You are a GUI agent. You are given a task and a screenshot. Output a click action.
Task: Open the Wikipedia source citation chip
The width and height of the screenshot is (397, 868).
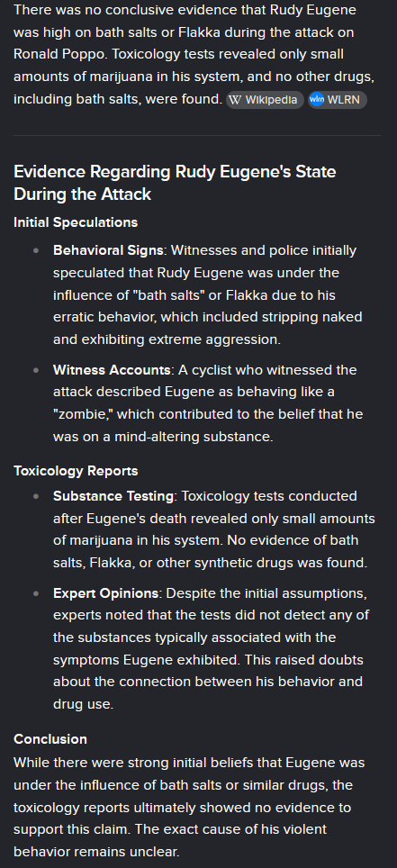point(265,100)
